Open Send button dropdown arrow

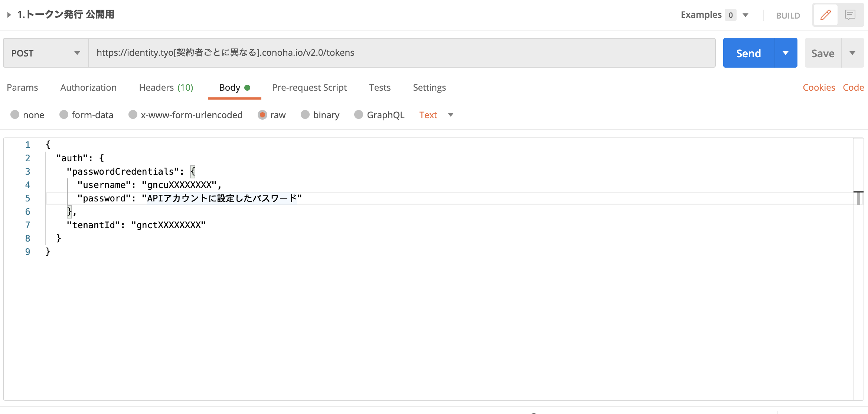pyautogui.click(x=786, y=53)
